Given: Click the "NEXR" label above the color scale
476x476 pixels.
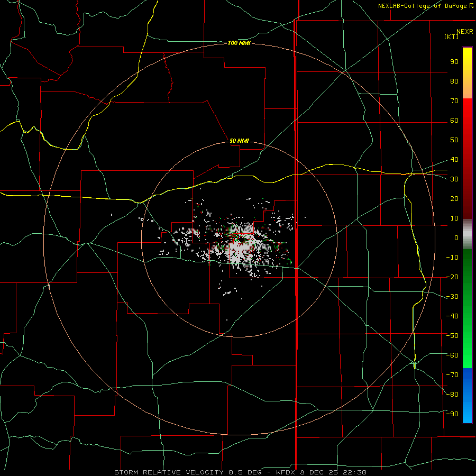Looking at the screenshot, I should pyautogui.click(x=465, y=32).
